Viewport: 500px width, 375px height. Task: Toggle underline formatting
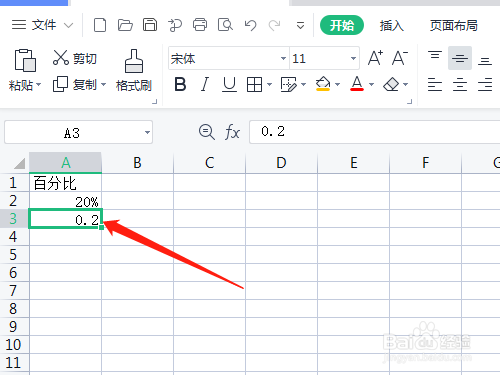(229, 84)
